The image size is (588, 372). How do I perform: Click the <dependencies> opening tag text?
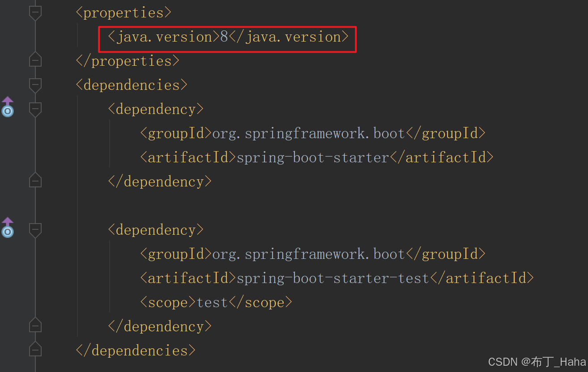pyautogui.click(x=132, y=85)
